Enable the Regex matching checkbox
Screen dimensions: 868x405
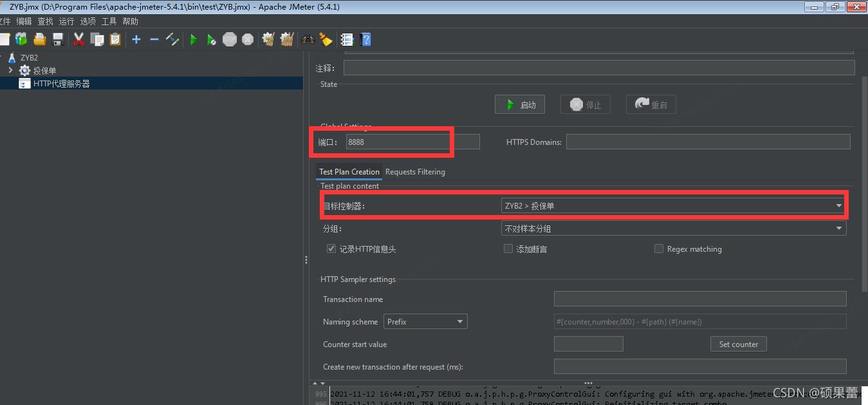(x=659, y=249)
